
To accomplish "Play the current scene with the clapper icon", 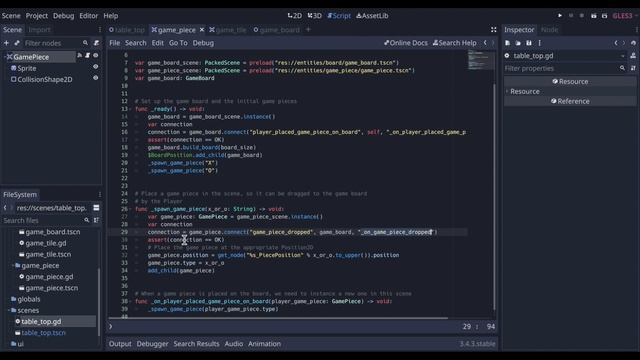I will [x=593, y=16].
